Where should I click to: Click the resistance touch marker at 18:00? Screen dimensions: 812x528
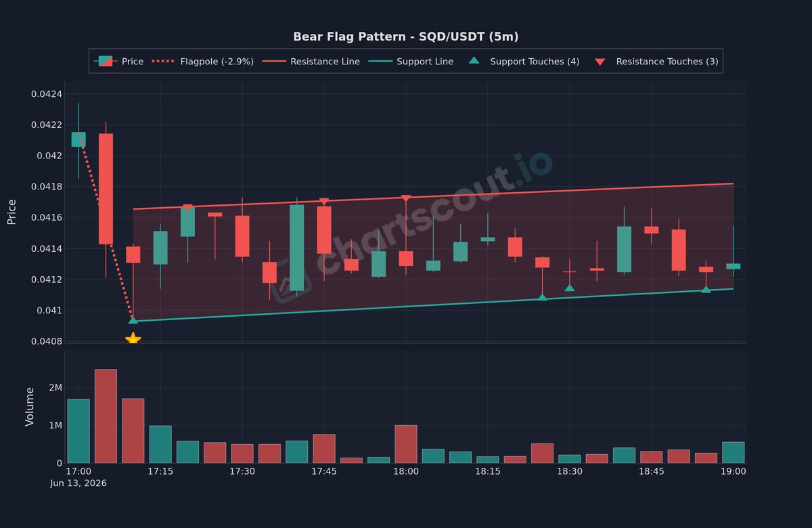[406, 199]
